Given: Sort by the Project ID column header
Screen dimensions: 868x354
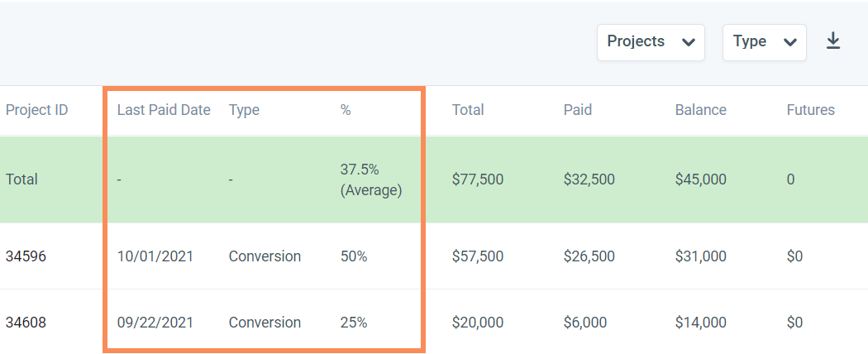Looking at the screenshot, I should click(x=36, y=110).
